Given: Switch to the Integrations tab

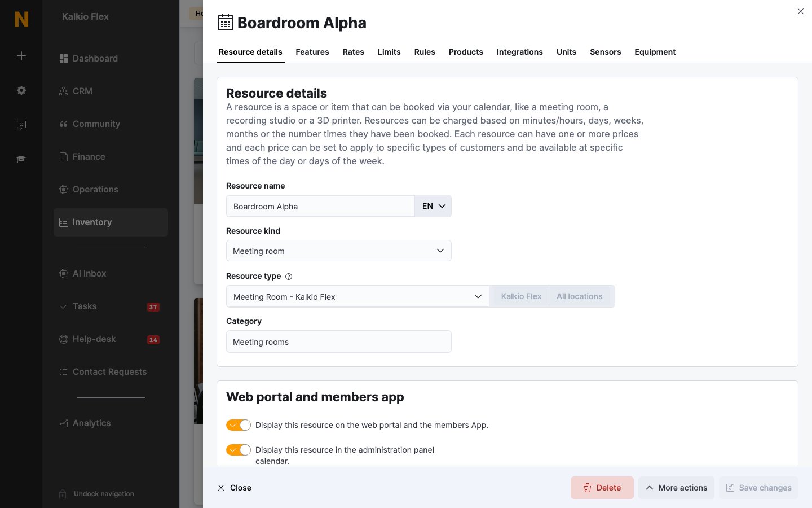Looking at the screenshot, I should (x=520, y=52).
